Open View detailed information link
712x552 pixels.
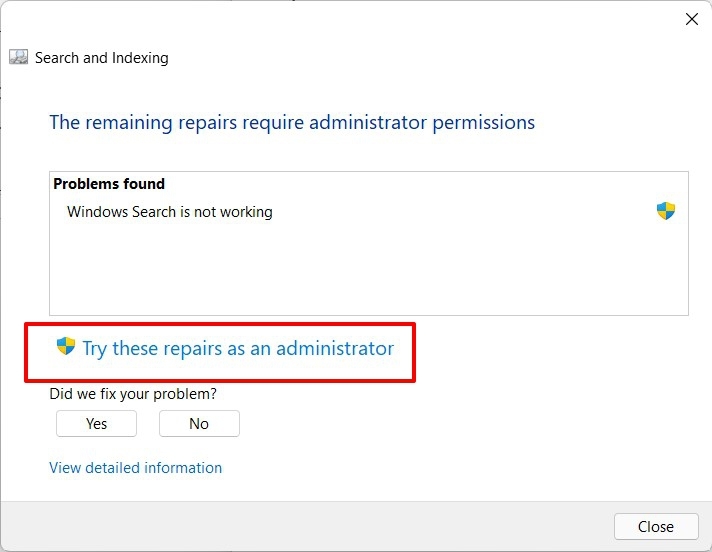[135, 468]
